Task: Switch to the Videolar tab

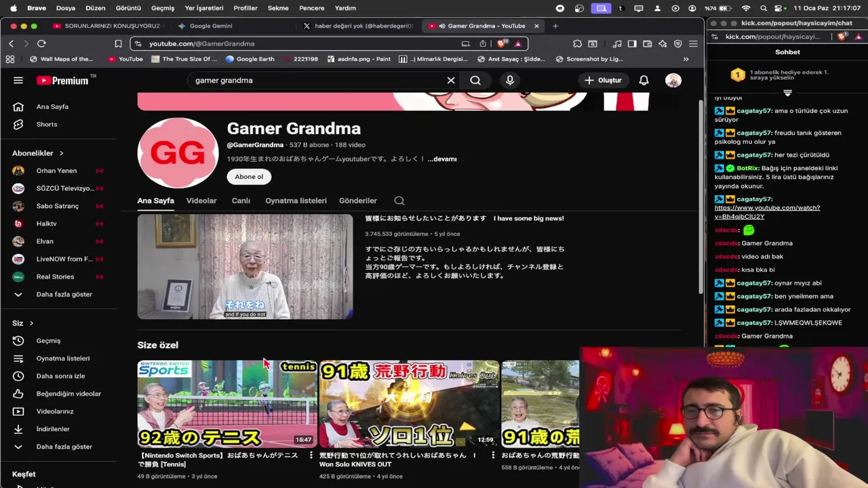Action: point(201,201)
